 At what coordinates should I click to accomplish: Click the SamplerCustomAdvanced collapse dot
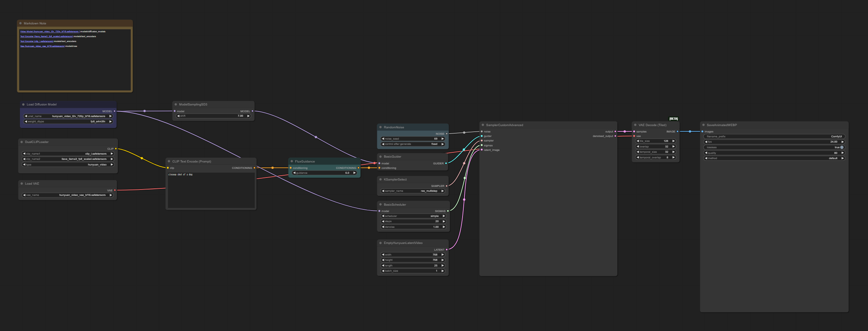[482, 125]
